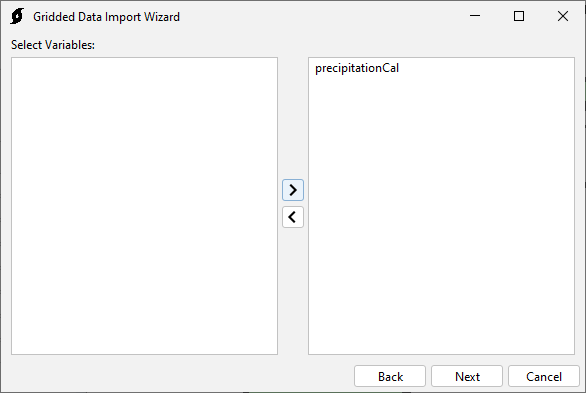This screenshot has width=586, height=393.
Task: Select precipitationCal in the selected variables list
Action: [357, 68]
